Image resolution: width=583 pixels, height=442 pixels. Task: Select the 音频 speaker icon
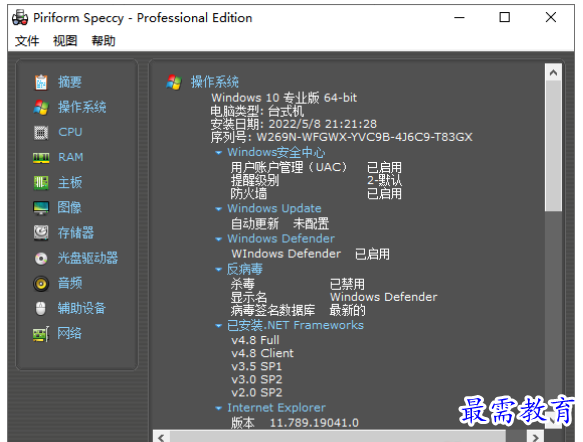[x=41, y=284]
